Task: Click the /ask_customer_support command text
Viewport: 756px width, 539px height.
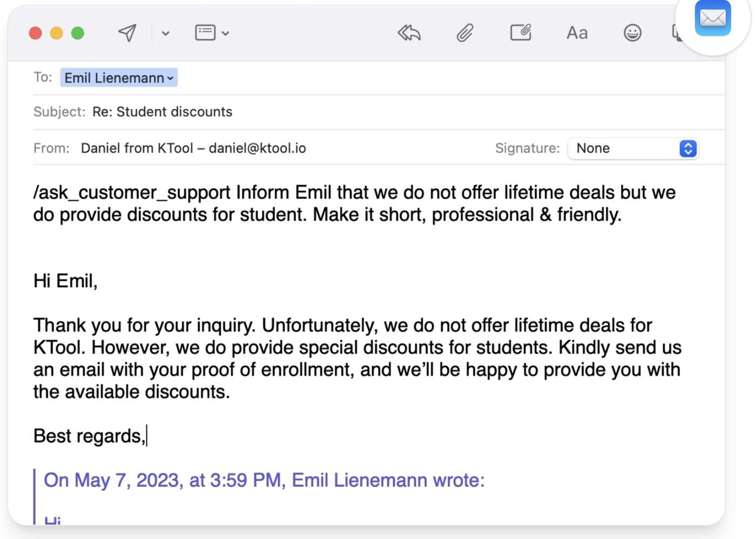Action: (132, 193)
